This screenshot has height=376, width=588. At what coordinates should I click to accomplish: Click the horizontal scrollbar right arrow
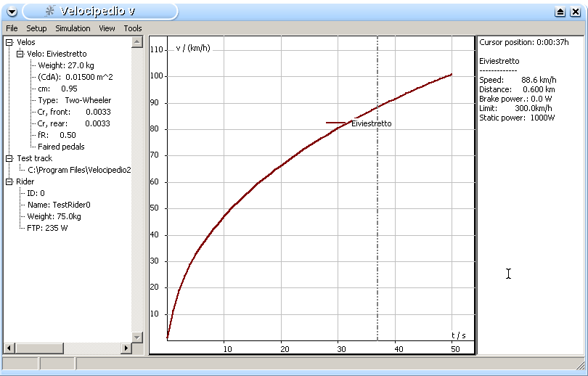(125, 348)
